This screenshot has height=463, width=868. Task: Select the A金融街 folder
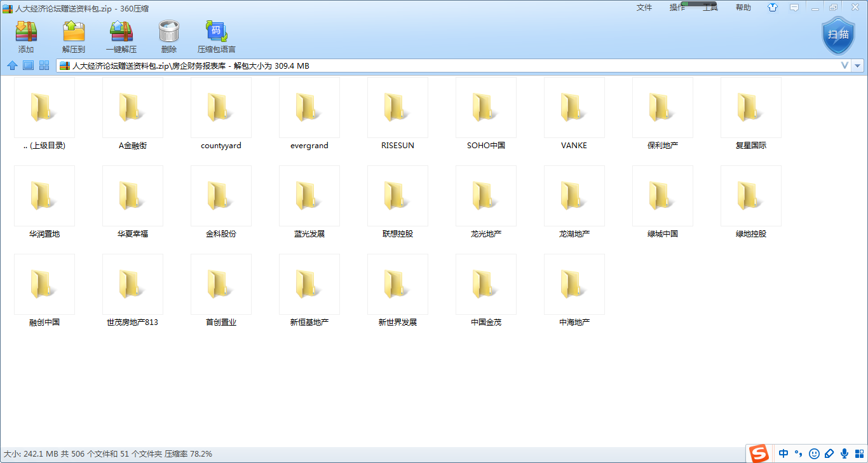click(x=132, y=114)
